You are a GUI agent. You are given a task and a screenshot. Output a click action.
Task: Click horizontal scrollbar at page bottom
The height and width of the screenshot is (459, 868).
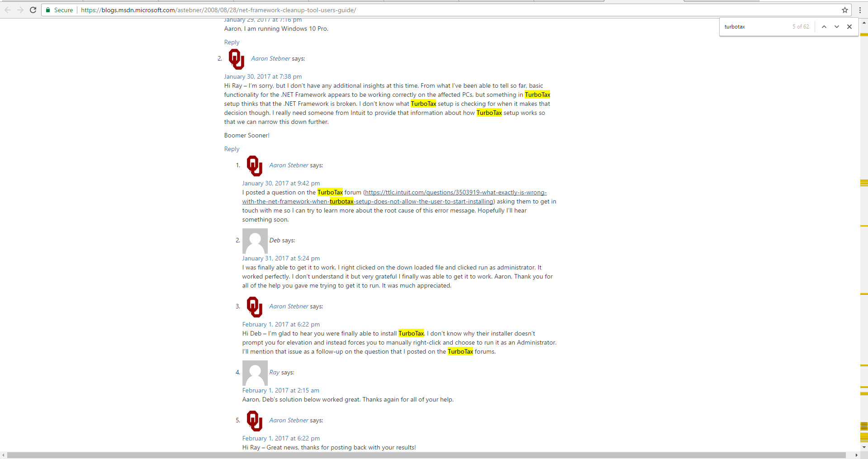click(x=427, y=455)
